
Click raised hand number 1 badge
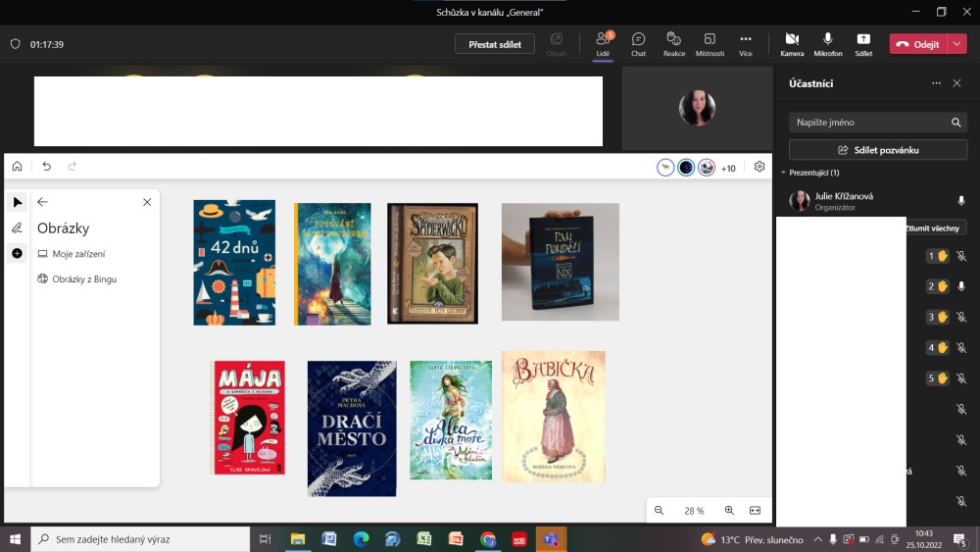pos(937,256)
